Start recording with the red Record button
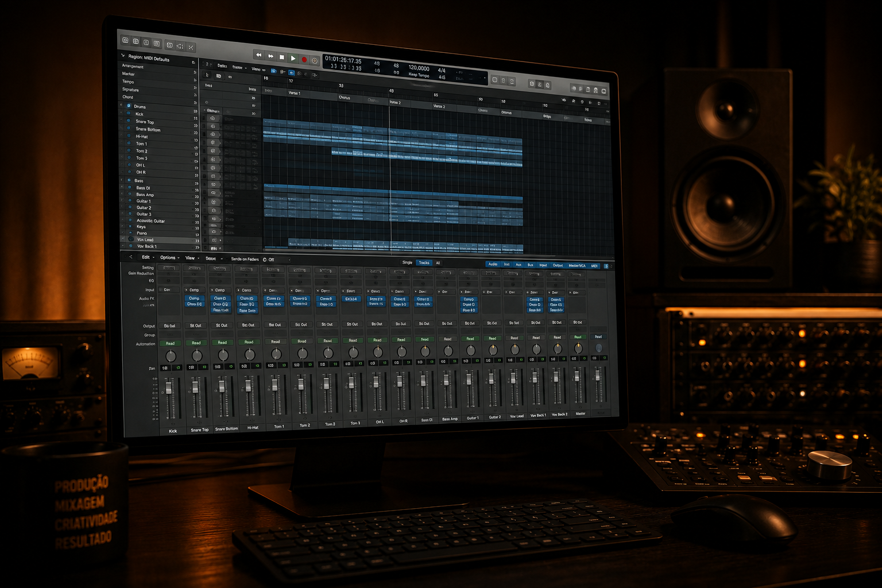 (x=304, y=59)
